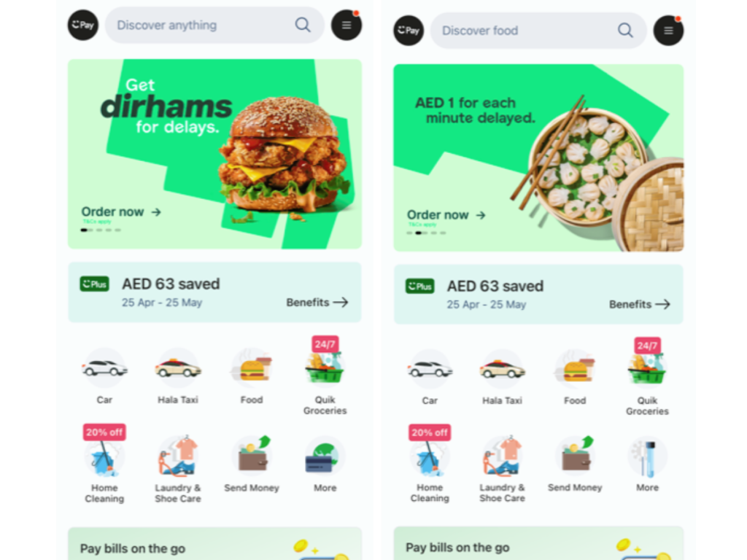Tap Order now on dumpling banner
This screenshot has height=560, width=747.
(x=446, y=215)
